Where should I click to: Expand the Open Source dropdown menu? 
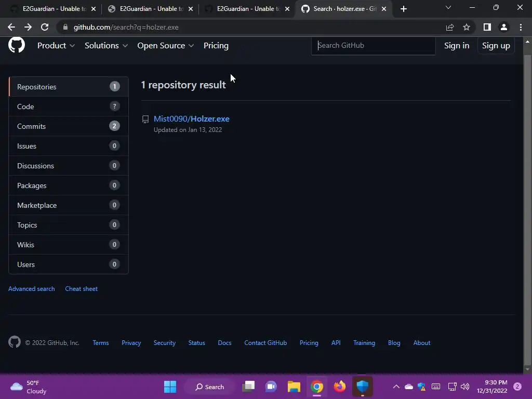pyautogui.click(x=165, y=46)
